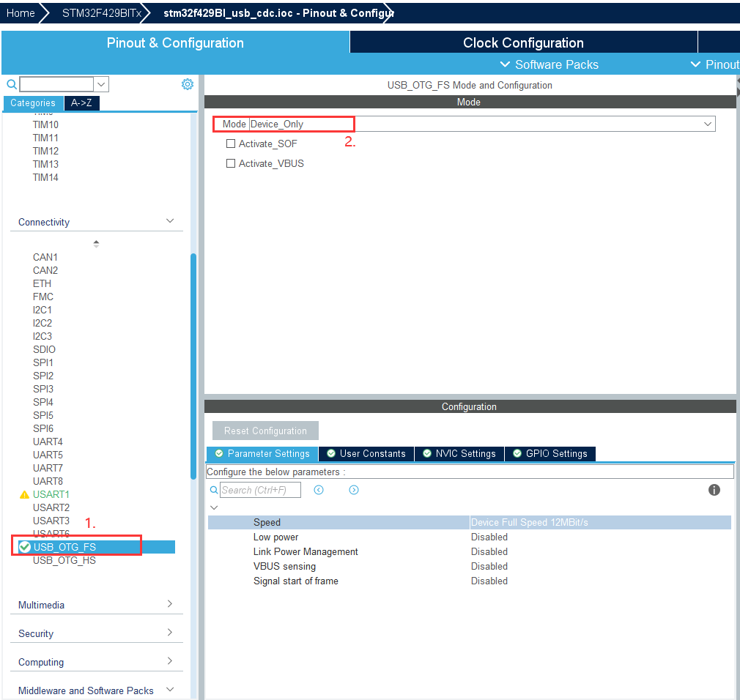Collapse the parameter group chevron above Speed
Screen dimensions: 740x700
coord(214,507)
